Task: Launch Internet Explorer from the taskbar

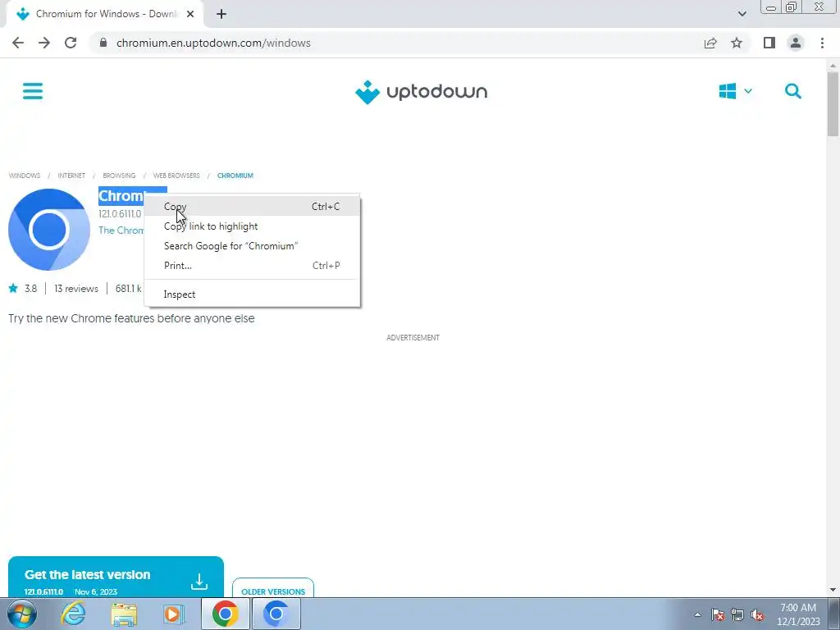Action: (73, 614)
